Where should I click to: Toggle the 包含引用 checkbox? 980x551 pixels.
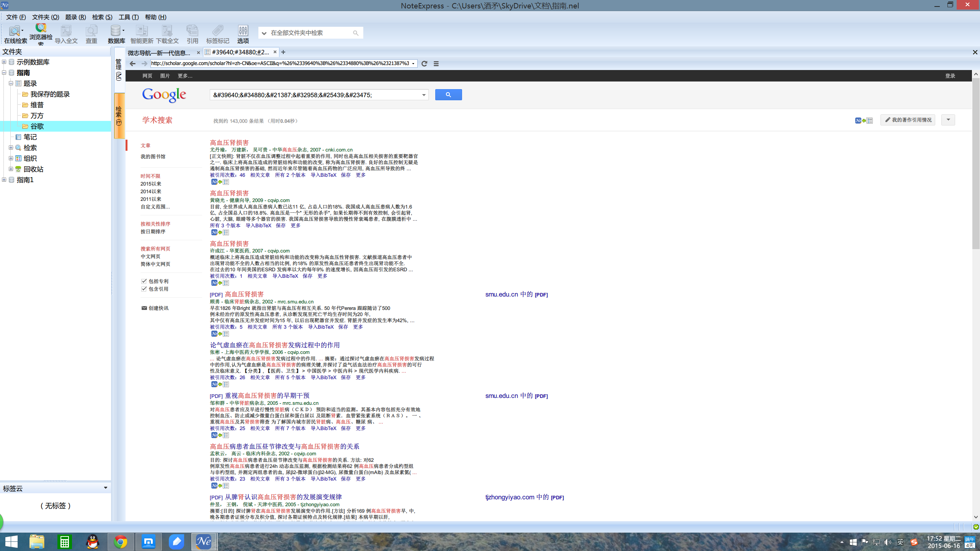click(x=144, y=289)
